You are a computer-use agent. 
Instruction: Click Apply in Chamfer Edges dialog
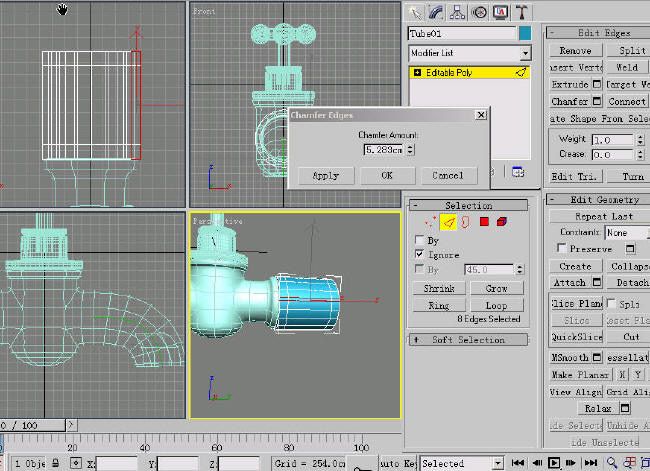pyautogui.click(x=326, y=175)
